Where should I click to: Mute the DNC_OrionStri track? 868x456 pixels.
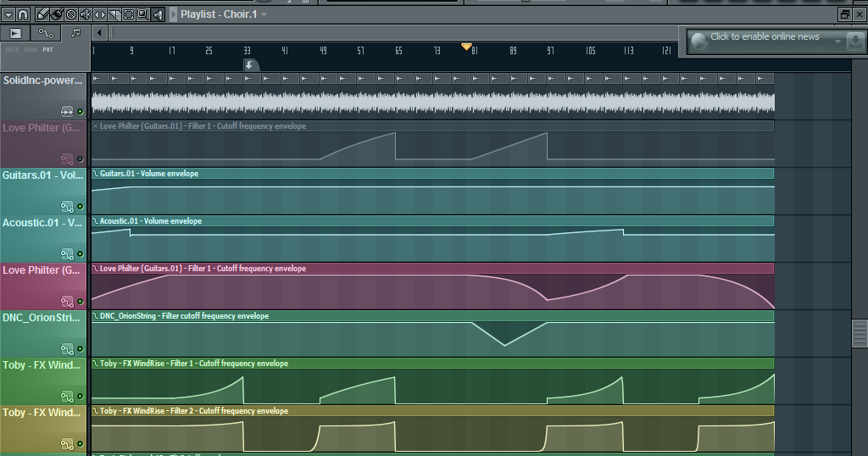click(81, 350)
